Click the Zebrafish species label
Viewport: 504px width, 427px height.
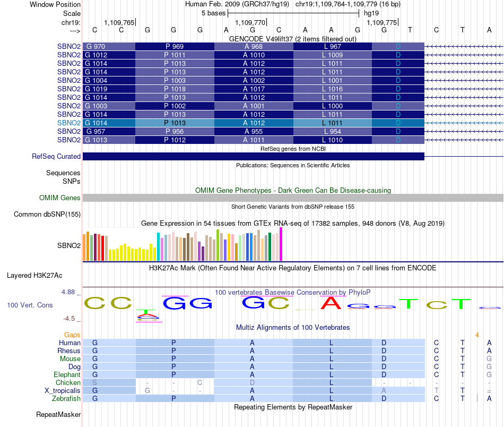tap(66, 399)
